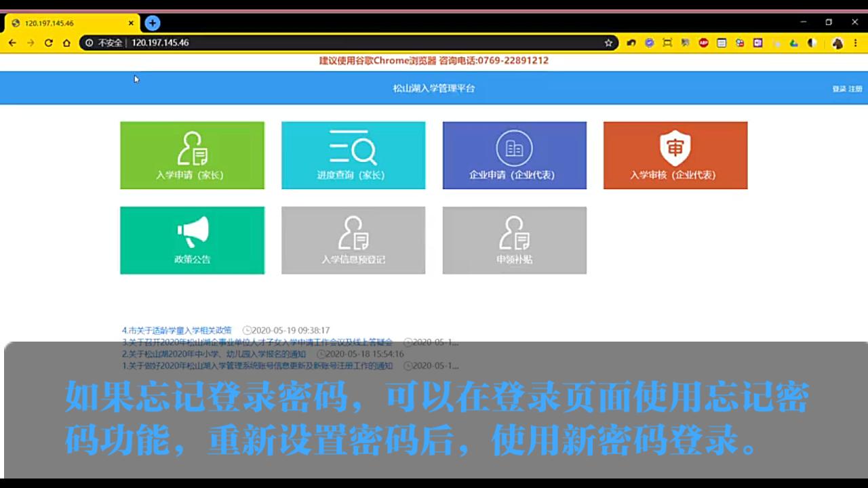This screenshot has height=488, width=868.
Task: Click the reload page icon
Action: pyautogui.click(x=48, y=42)
